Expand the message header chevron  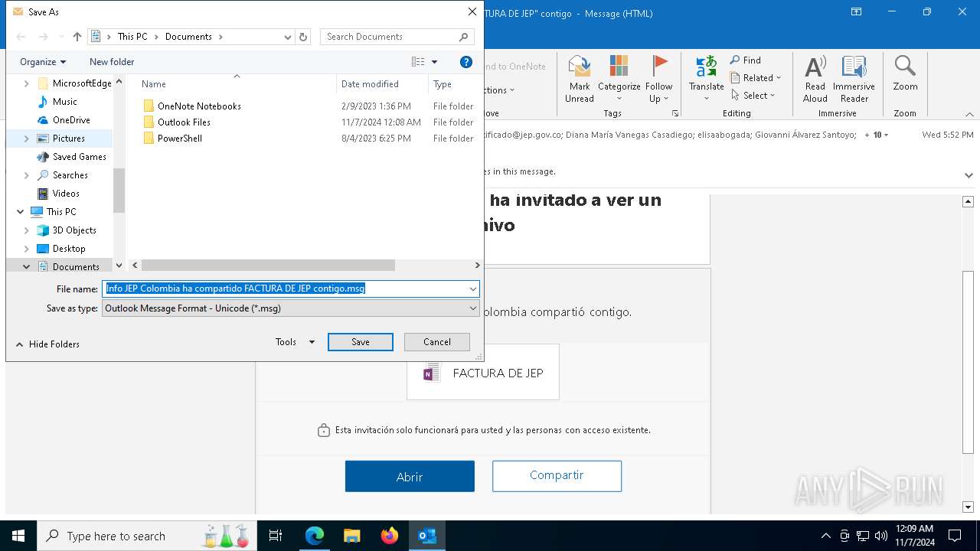pyautogui.click(x=969, y=175)
